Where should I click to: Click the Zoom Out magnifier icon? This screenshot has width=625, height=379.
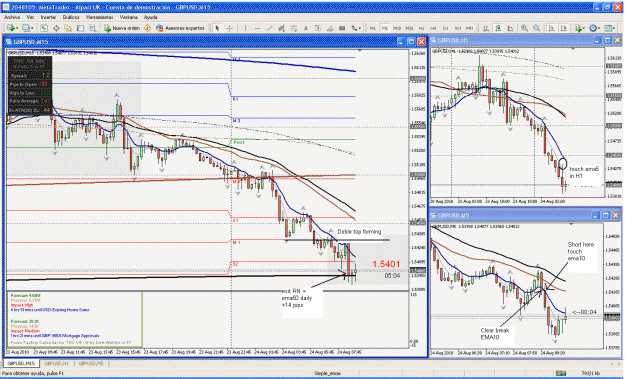[537, 28]
